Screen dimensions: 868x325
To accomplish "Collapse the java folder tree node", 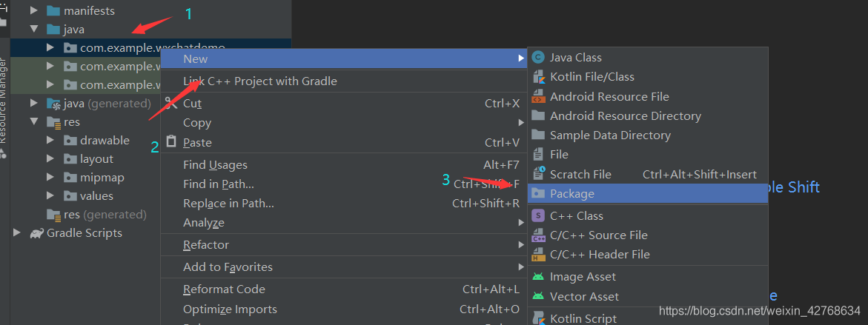I will pos(33,30).
